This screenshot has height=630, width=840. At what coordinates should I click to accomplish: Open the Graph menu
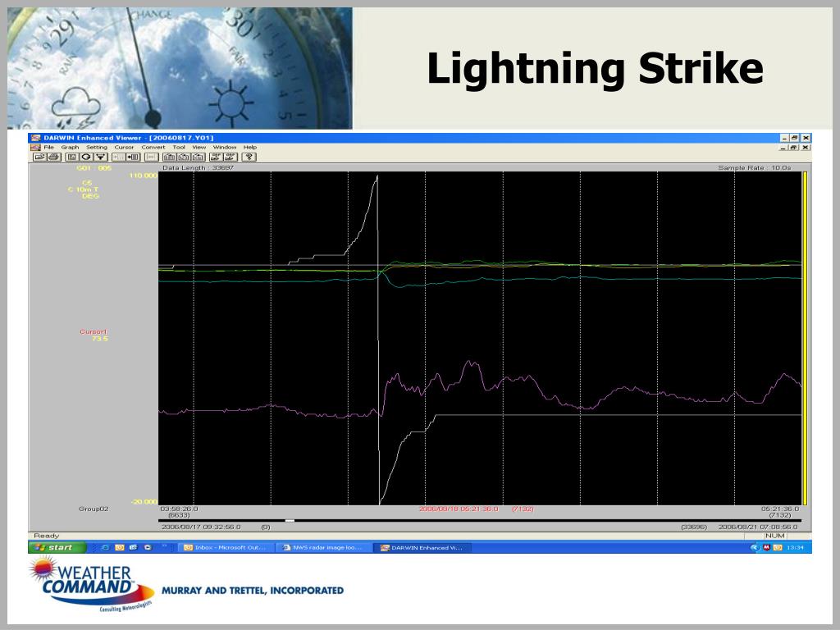click(70, 148)
